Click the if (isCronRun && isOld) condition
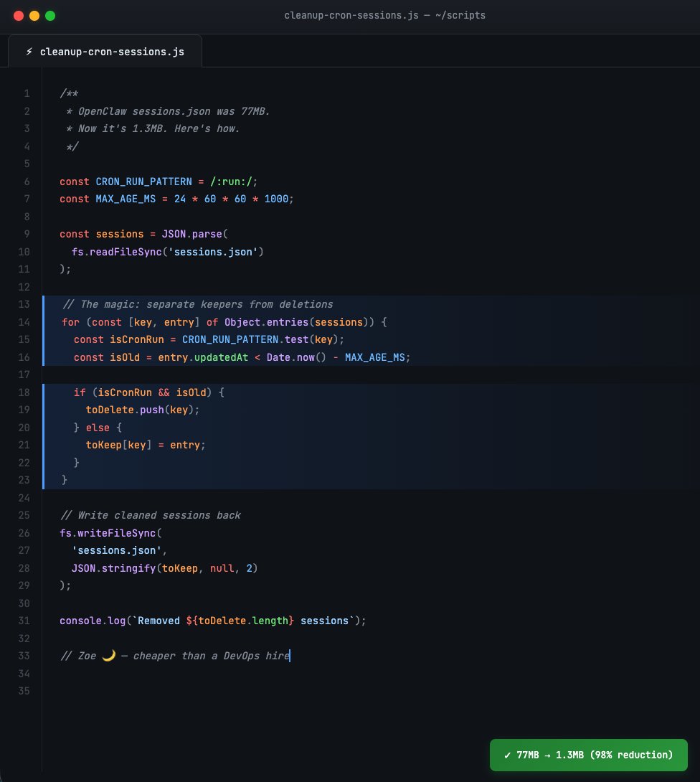 148,392
